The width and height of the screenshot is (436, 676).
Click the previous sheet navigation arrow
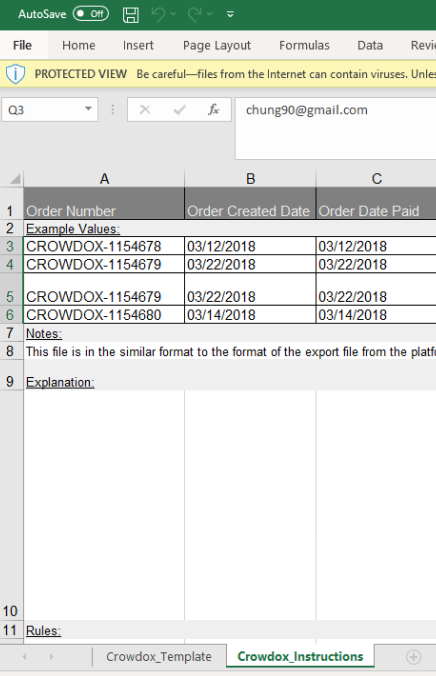pyautogui.click(x=24, y=657)
